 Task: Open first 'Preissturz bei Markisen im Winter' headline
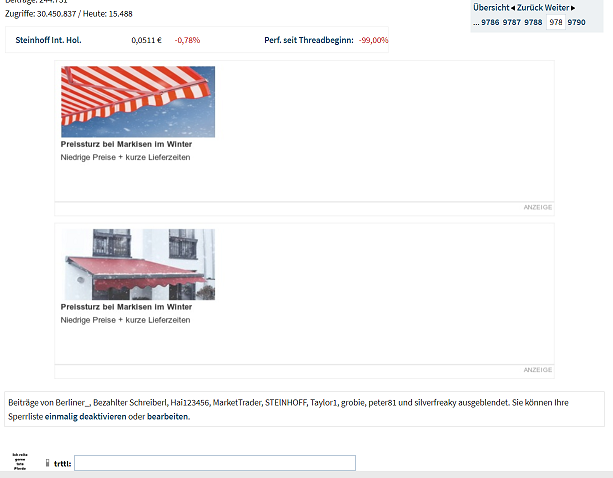pyautogui.click(x=126, y=144)
